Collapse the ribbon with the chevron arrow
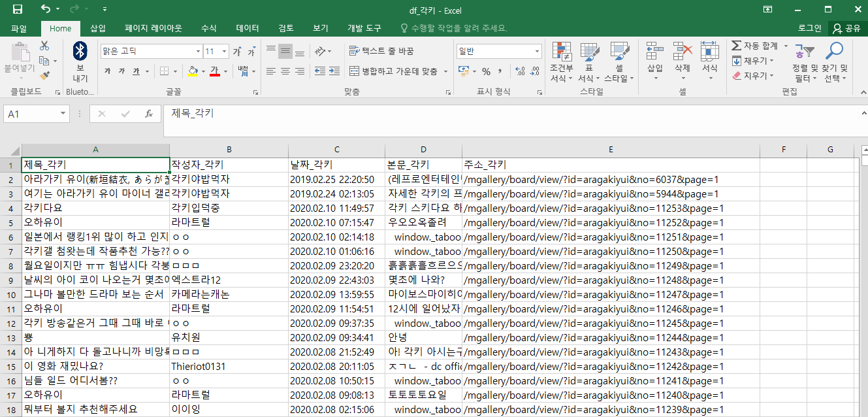 click(861, 93)
